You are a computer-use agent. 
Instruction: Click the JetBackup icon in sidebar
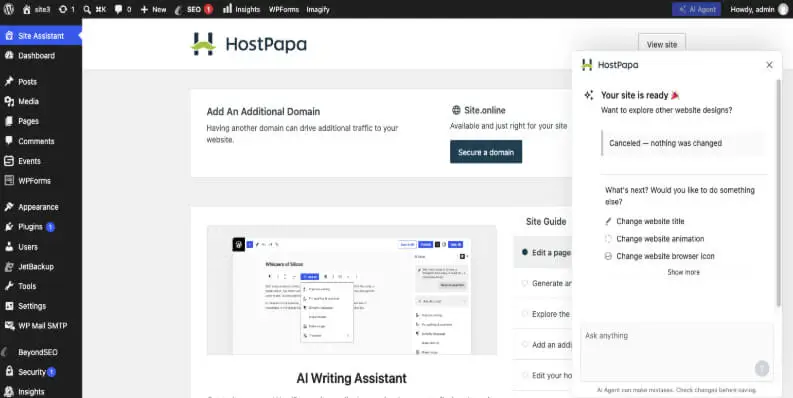pos(9,267)
